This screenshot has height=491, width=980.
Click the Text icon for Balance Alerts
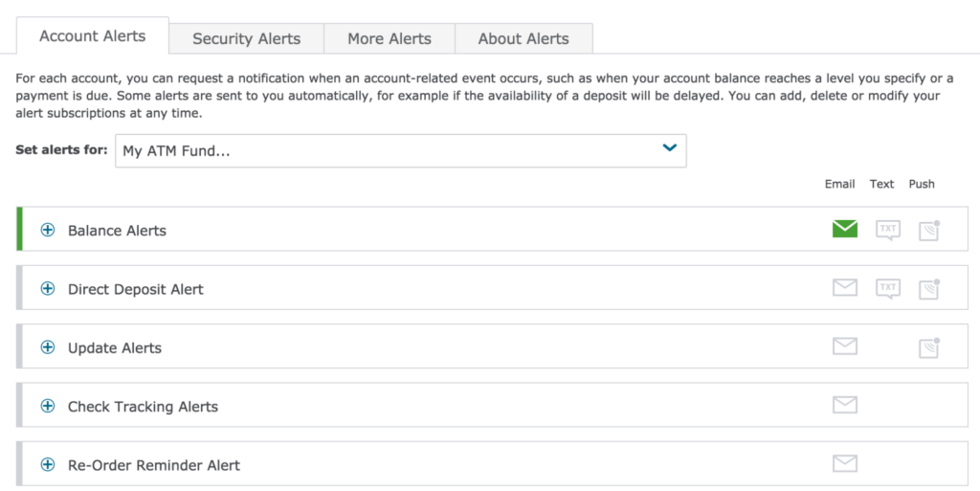click(888, 230)
